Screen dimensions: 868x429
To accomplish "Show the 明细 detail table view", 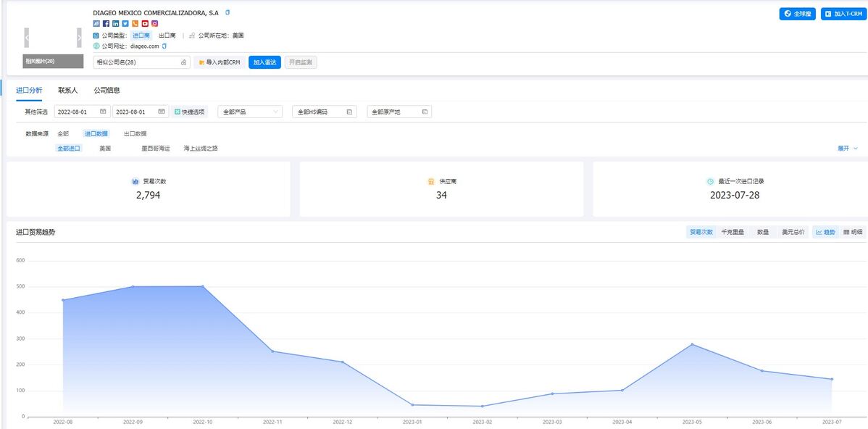I will [x=853, y=232].
